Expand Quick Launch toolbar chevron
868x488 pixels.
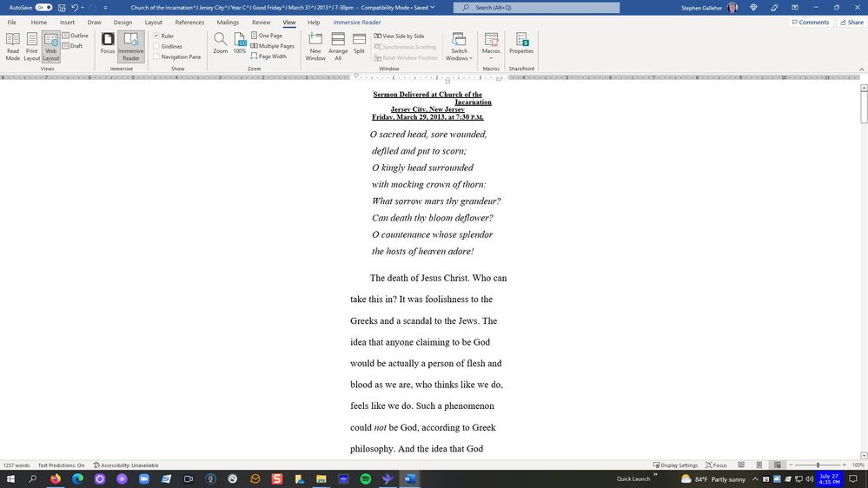pos(655,474)
